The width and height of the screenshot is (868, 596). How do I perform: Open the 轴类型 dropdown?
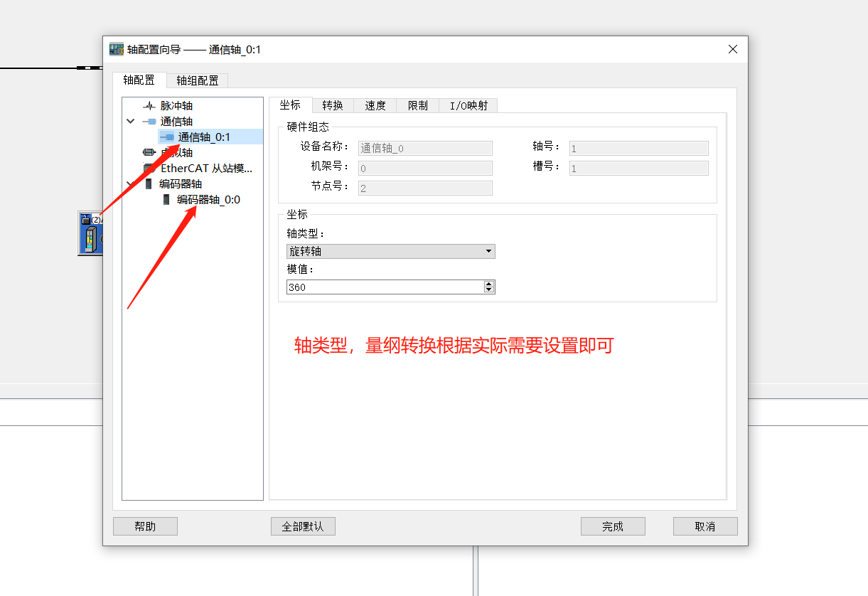(x=390, y=251)
